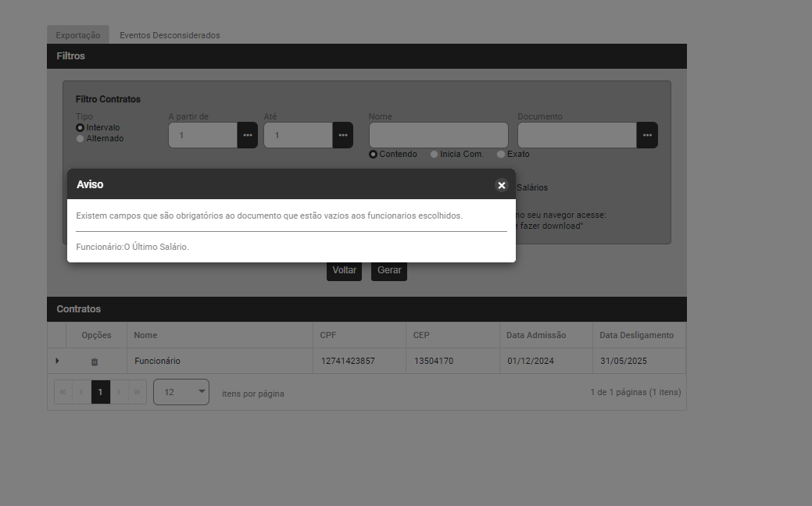Image resolution: width=812 pixels, height=506 pixels.
Task: Go to first page of contracts
Action: (x=63, y=392)
